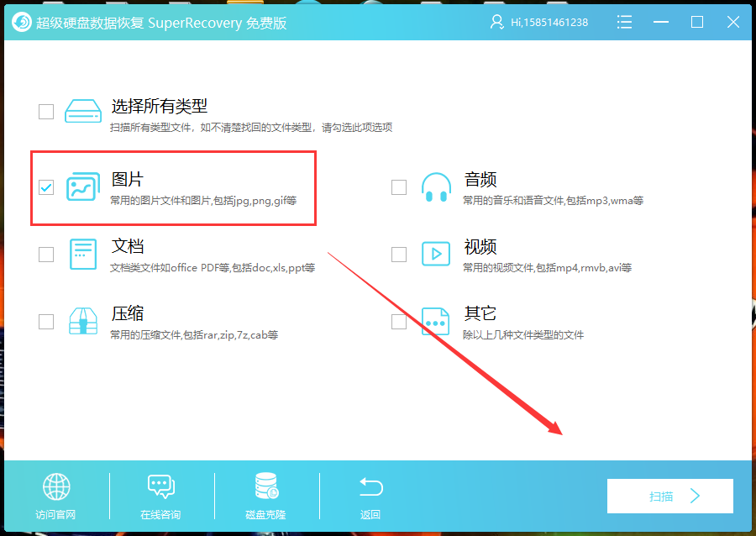The width and height of the screenshot is (756, 536).
Task: Tick the 文档 checkbox
Action: point(46,254)
